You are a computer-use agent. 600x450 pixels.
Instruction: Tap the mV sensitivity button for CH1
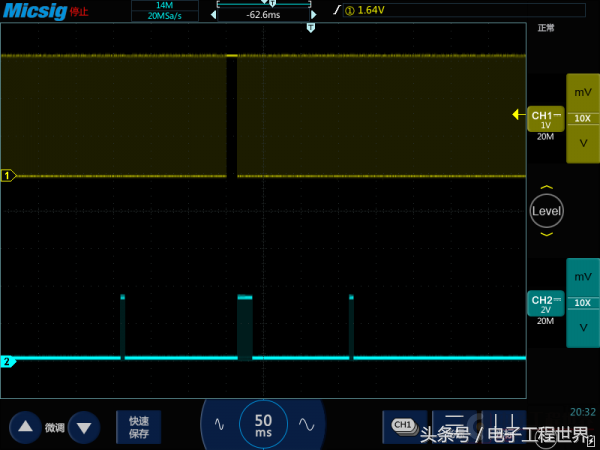tap(583, 93)
